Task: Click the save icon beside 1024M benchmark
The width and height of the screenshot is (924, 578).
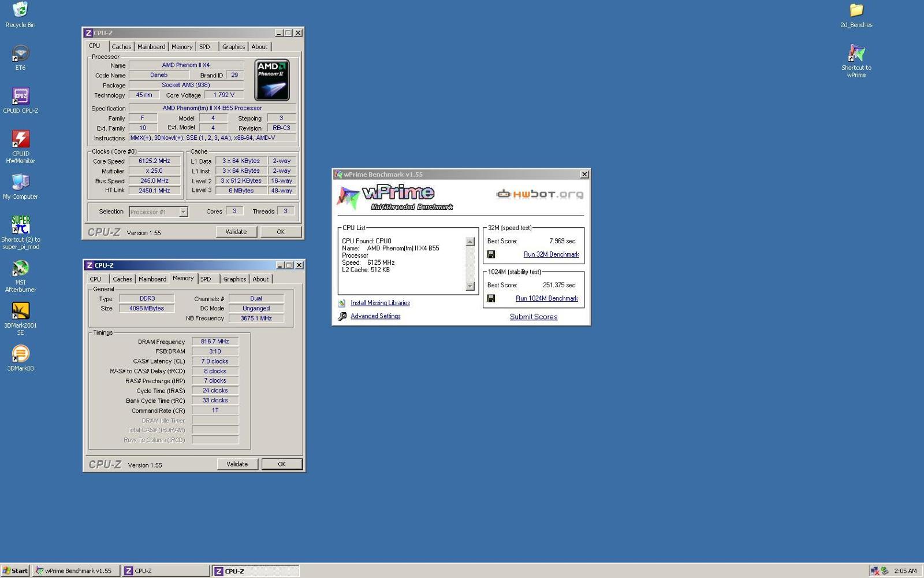Action: 491,298
